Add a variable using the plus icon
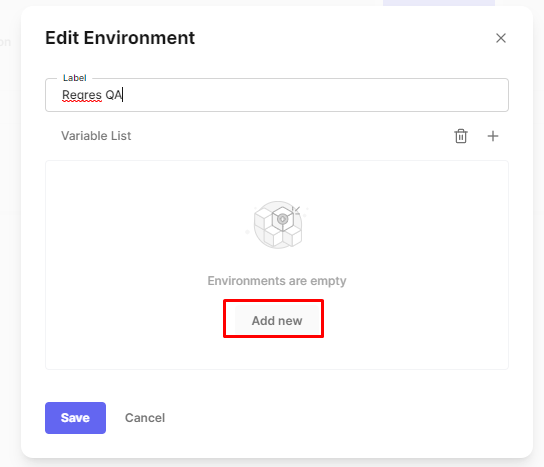This screenshot has width=544, height=467. coord(493,136)
